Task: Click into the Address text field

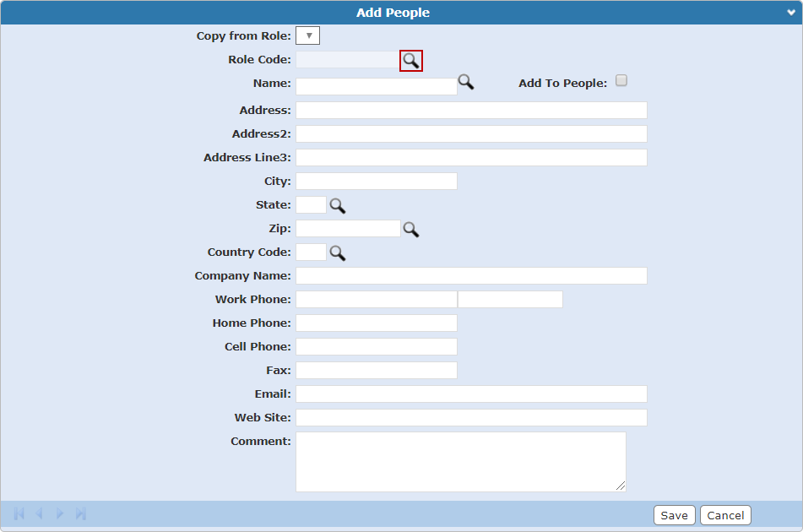Action: pyautogui.click(x=471, y=111)
